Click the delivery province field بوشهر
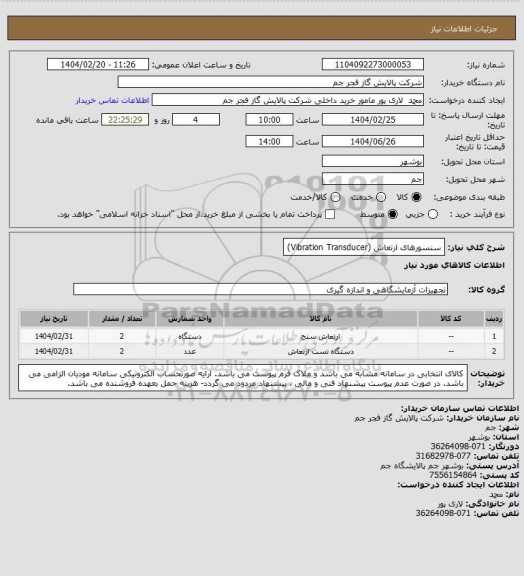524x576 pixels. [x=373, y=161]
